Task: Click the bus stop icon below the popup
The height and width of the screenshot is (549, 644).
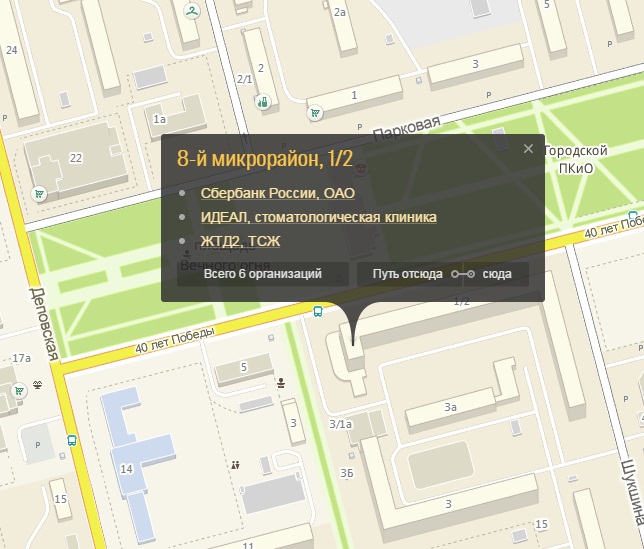Action: click(x=317, y=311)
